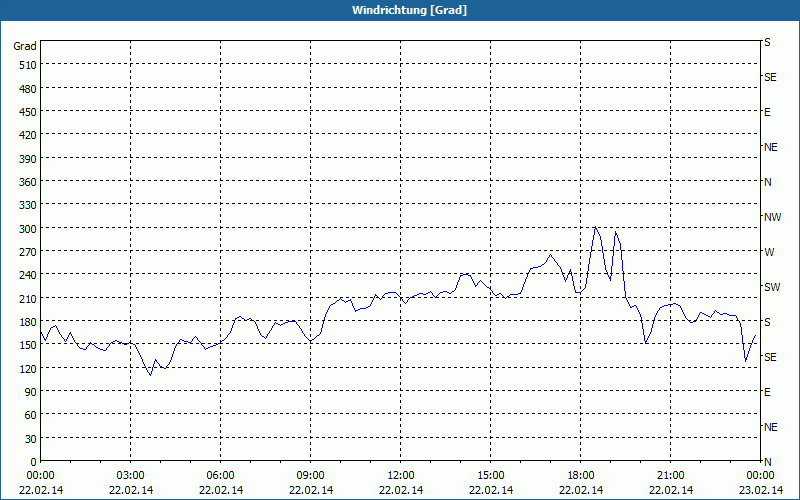Select the 390 y-axis tick label
Image resolution: width=800 pixels, height=500 pixels.
pos(29,159)
